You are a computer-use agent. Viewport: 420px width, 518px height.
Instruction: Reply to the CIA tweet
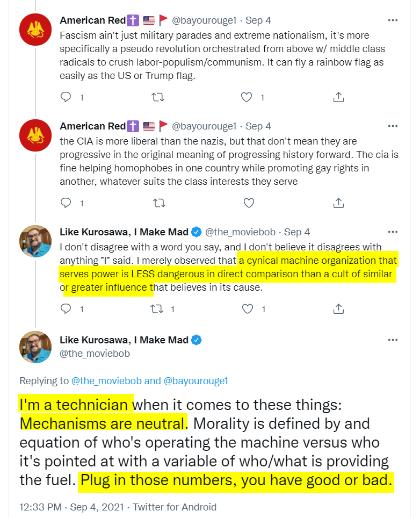(x=66, y=203)
